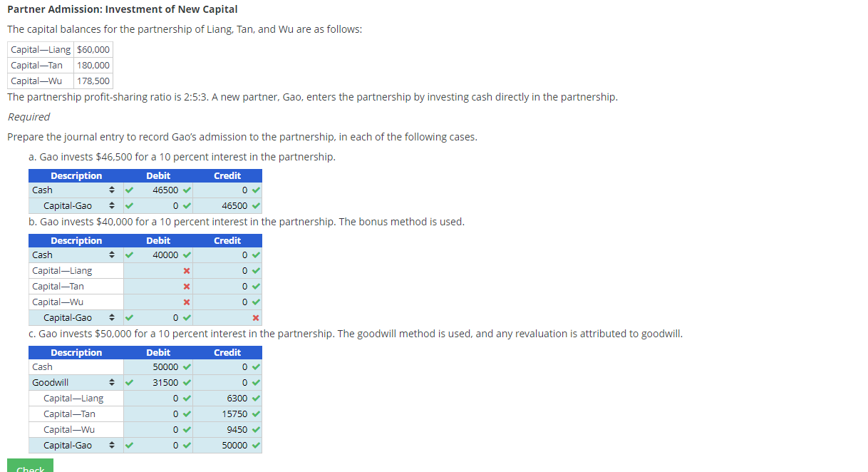Click the red X icon next to Capital—Liang debit
This screenshot has width=868, height=472.
[x=186, y=271]
